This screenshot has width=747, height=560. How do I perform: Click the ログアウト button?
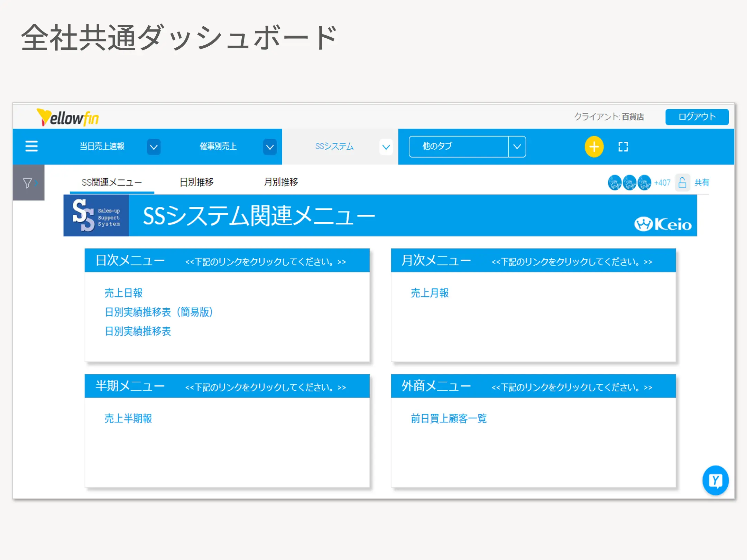[x=697, y=117]
